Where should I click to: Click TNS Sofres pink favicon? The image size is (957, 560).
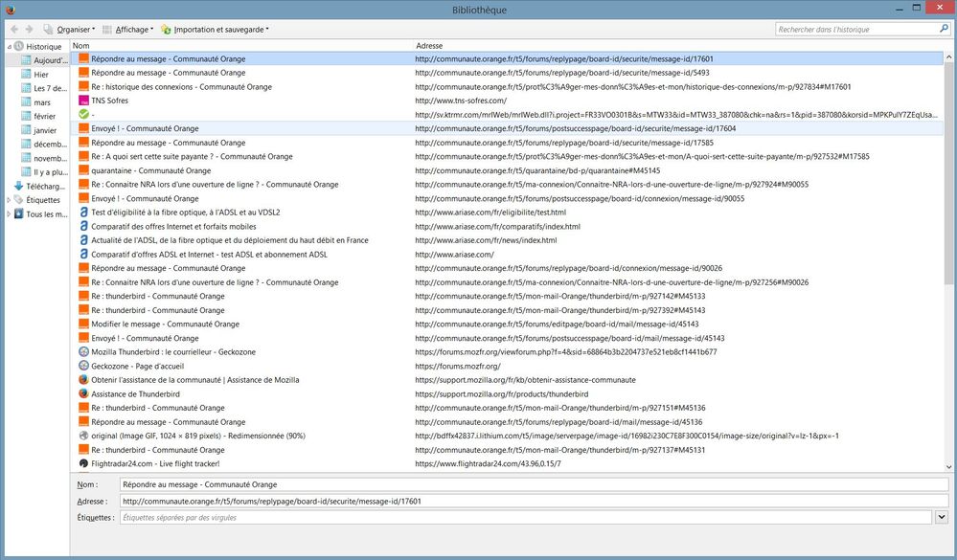(x=83, y=101)
